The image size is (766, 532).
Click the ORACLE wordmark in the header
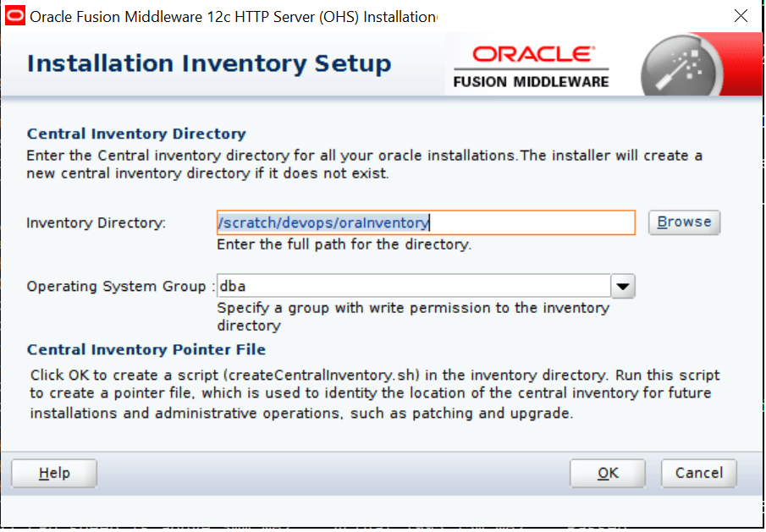tap(529, 55)
